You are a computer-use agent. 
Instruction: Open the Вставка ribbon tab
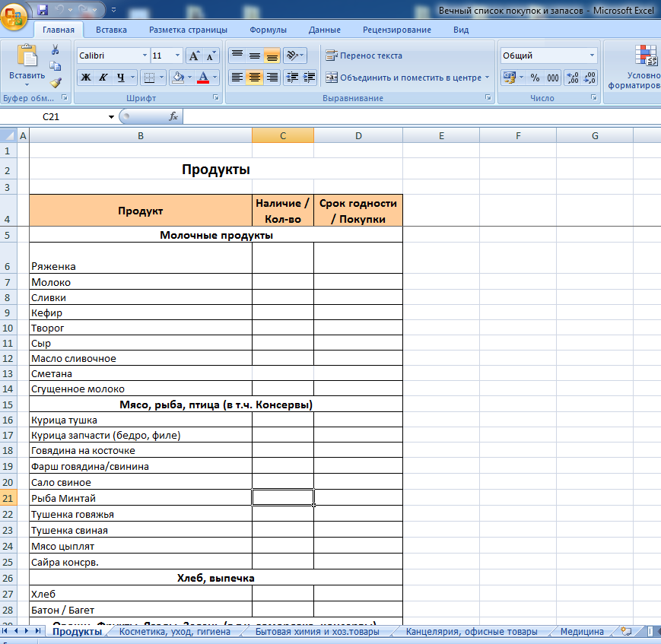click(x=111, y=30)
